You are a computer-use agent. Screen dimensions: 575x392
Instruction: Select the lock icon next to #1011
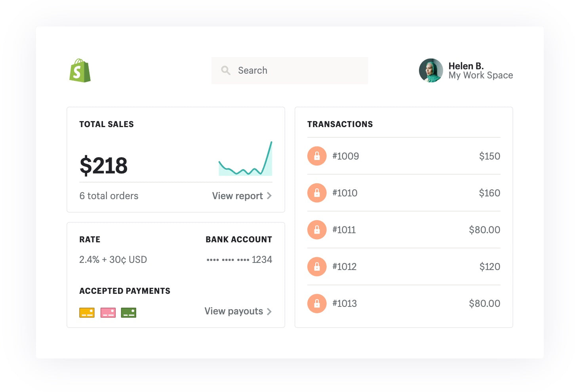(x=317, y=230)
